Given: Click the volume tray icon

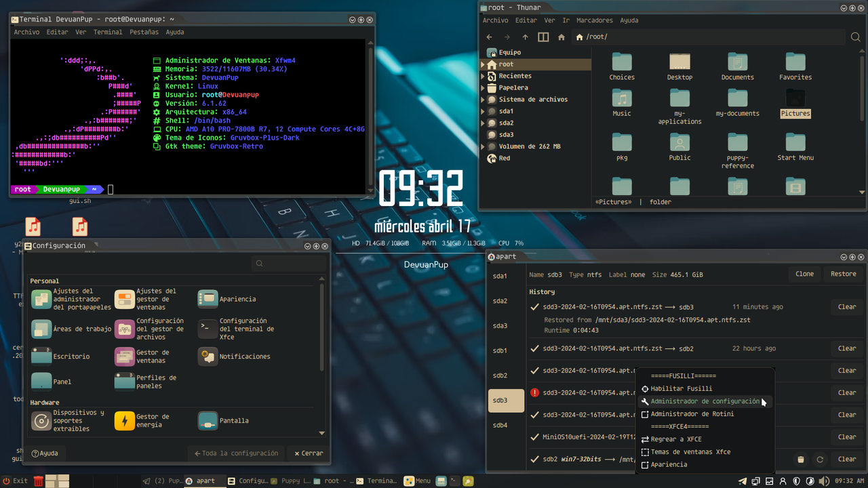Looking at the screenshot, I should pos(824,481).
